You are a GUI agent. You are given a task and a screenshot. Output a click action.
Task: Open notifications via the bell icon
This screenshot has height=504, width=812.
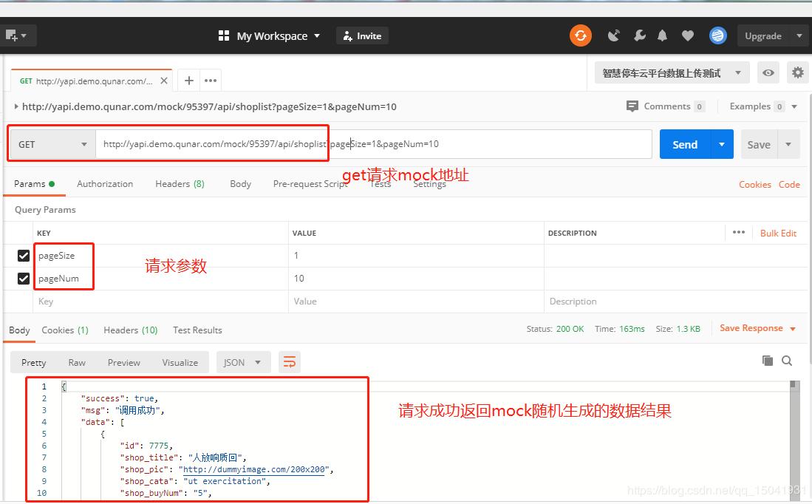[662, 35]
